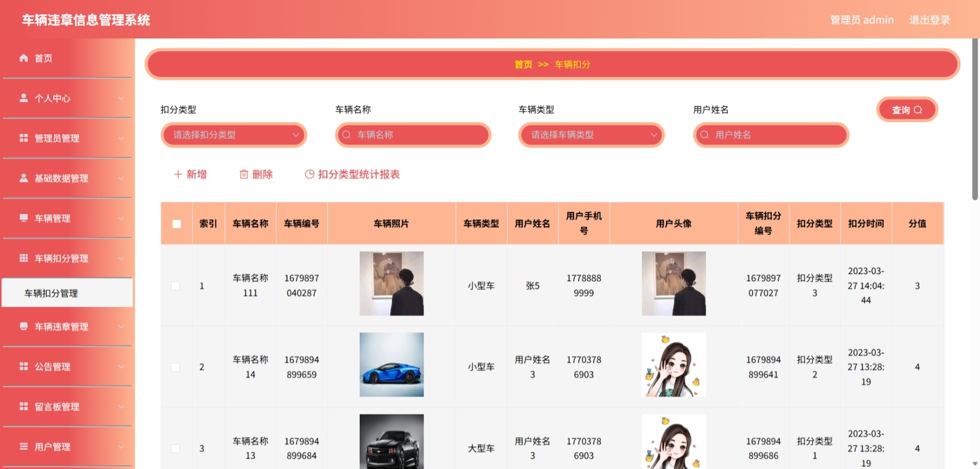Open row 2 cartoon girl avatar thumbnail

(674, 365)
